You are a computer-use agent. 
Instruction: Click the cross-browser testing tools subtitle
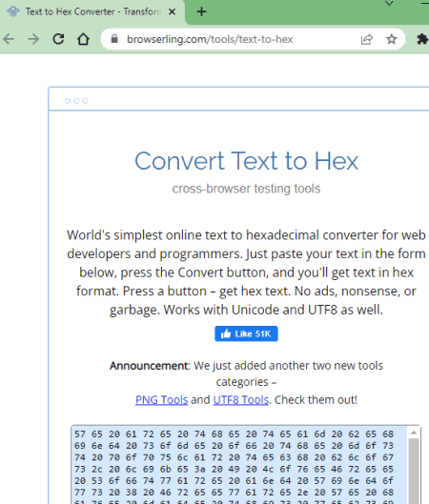pyautogui.click(x=246, y=189)
